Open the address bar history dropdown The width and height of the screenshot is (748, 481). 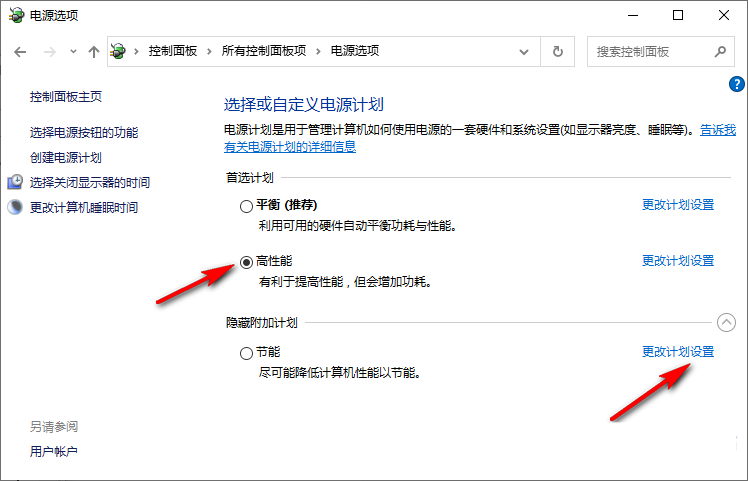tap(525, 51)
